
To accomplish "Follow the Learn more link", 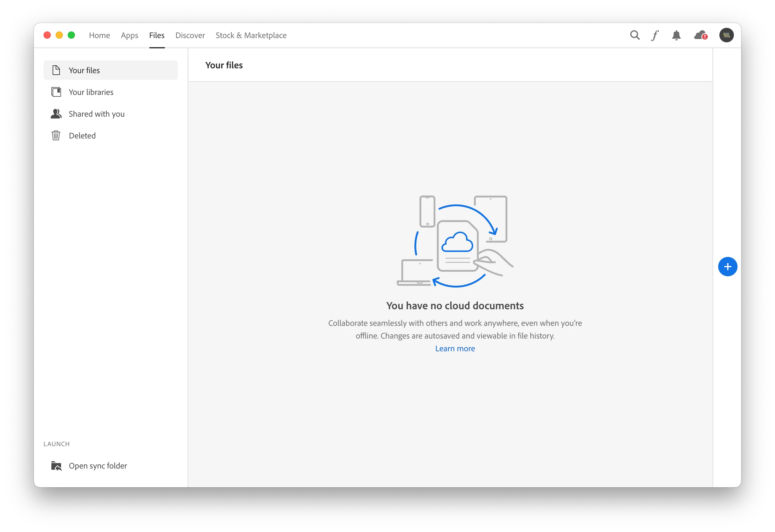I will tap(455, 349).
